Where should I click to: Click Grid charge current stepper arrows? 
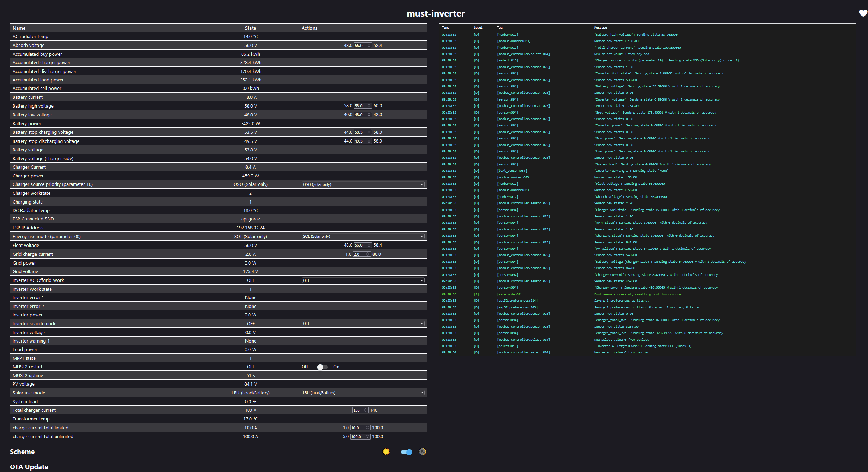[368, 254]
